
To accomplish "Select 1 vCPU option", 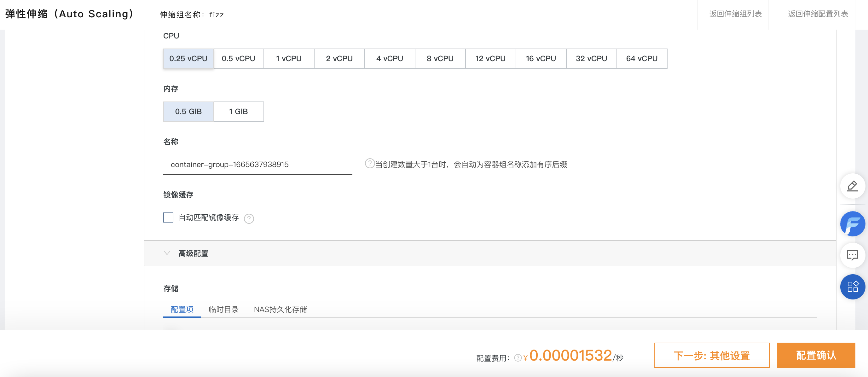I will point(289,59).
